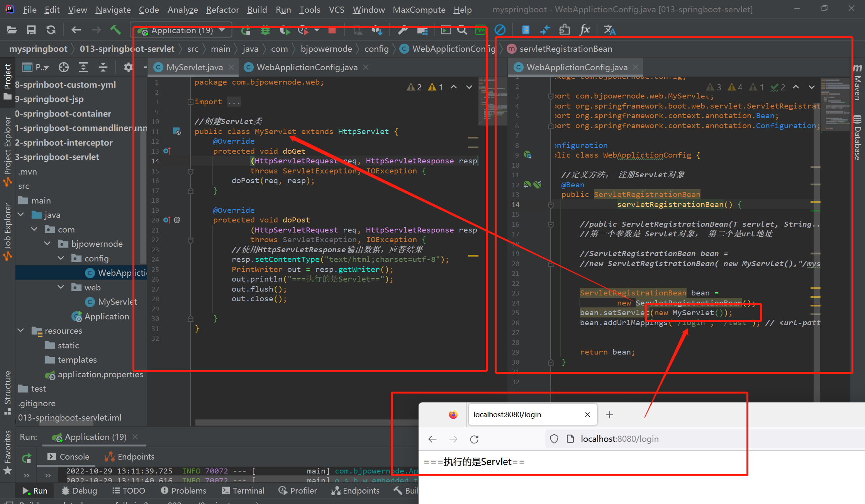865x504 pixels.
Task: Switch to the MyServlet.java editor tab
Action: 194,68
